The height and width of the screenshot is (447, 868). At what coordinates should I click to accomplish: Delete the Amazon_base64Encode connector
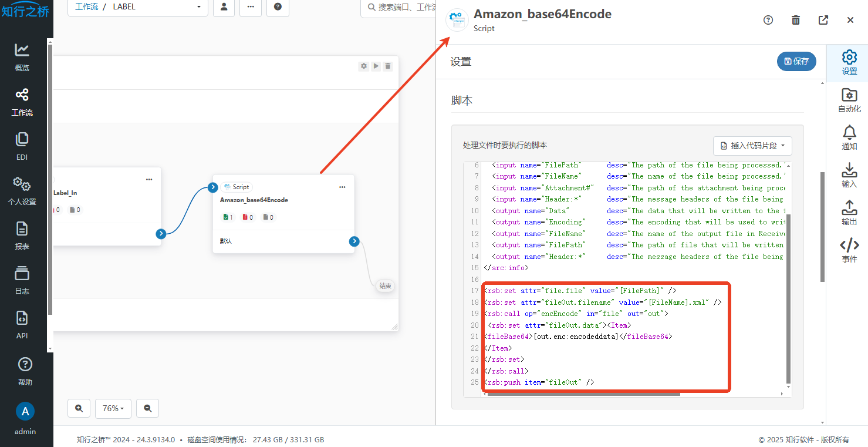pos(796,20)
